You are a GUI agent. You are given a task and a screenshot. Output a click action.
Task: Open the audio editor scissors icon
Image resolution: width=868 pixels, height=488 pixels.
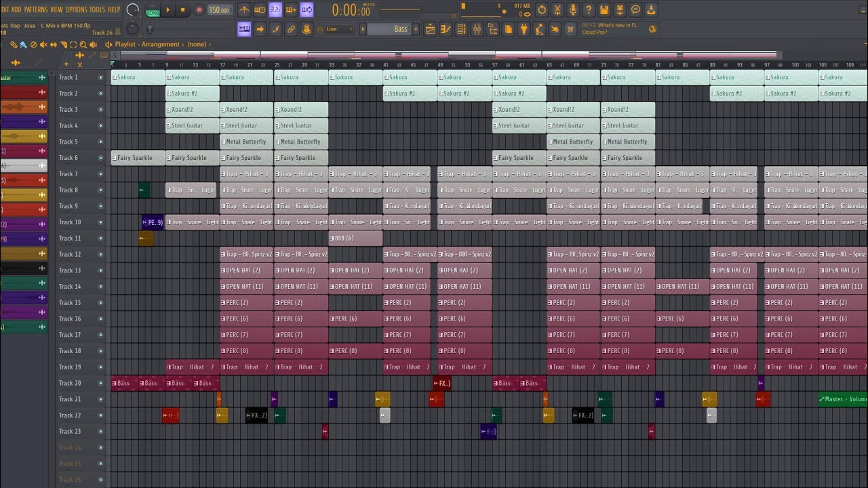point(557,9)
